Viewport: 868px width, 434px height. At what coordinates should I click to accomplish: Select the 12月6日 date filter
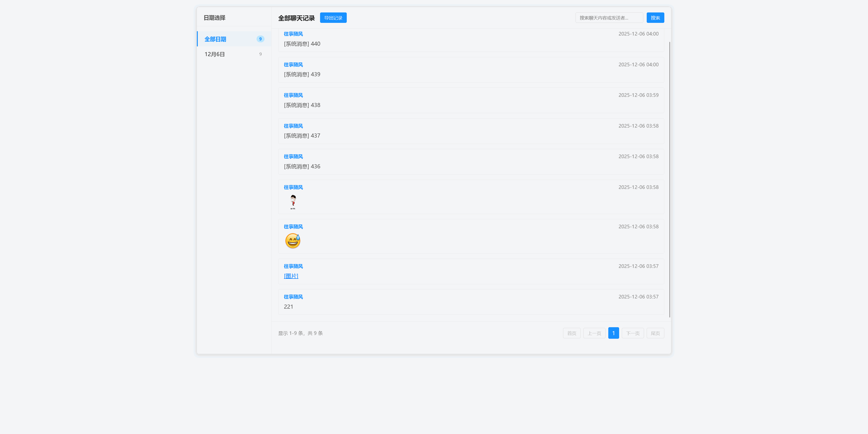[214, 54]
